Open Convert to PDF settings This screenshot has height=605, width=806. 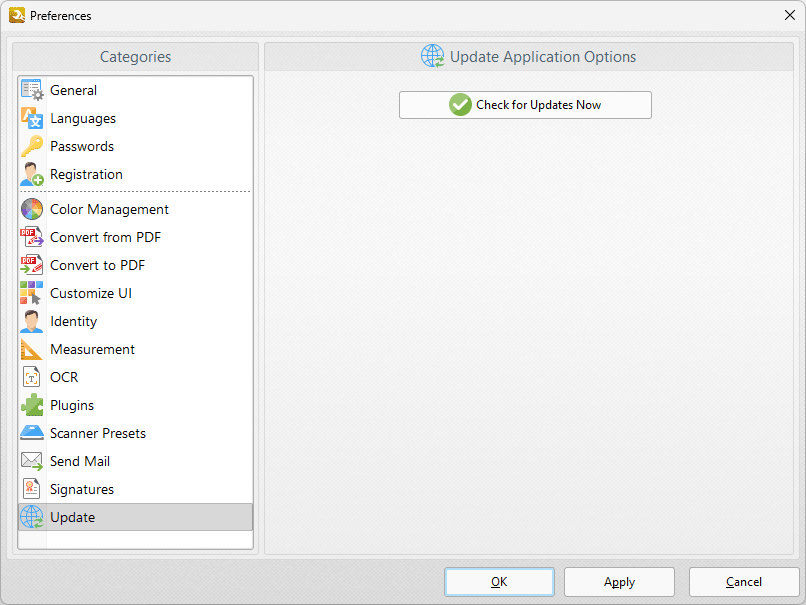point(136,265)
